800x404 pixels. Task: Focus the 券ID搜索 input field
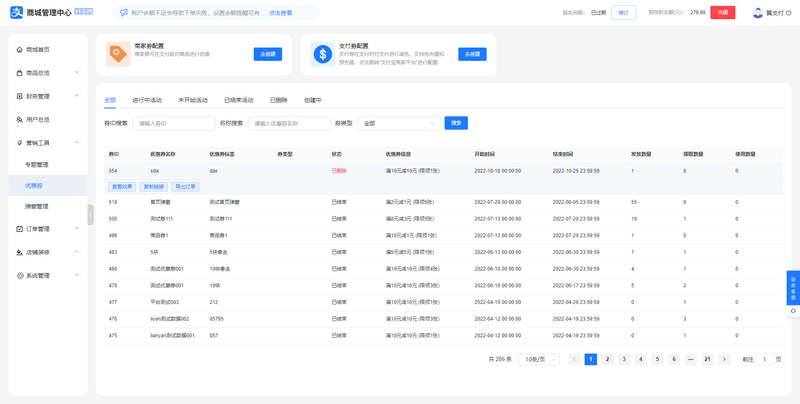coord(174,123)
